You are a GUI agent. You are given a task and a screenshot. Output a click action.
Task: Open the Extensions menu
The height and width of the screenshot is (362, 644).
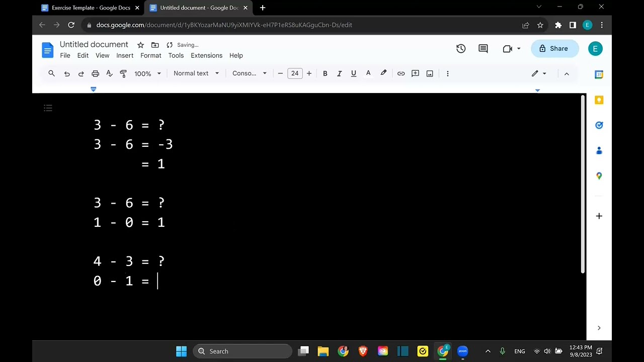(x=207, y=56)
